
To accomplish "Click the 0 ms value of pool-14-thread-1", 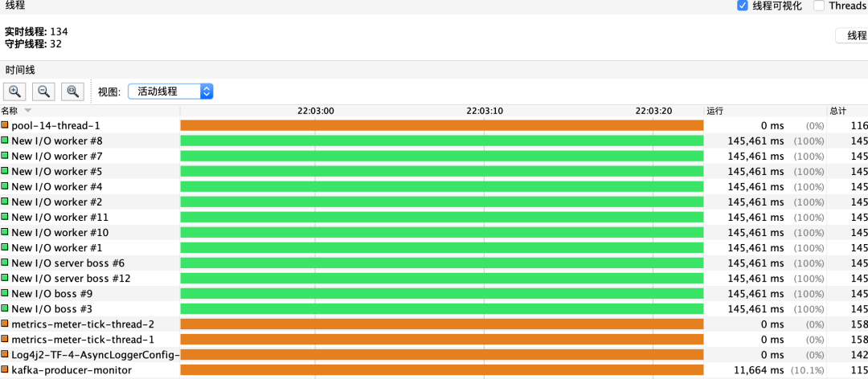I will (772, 125).
